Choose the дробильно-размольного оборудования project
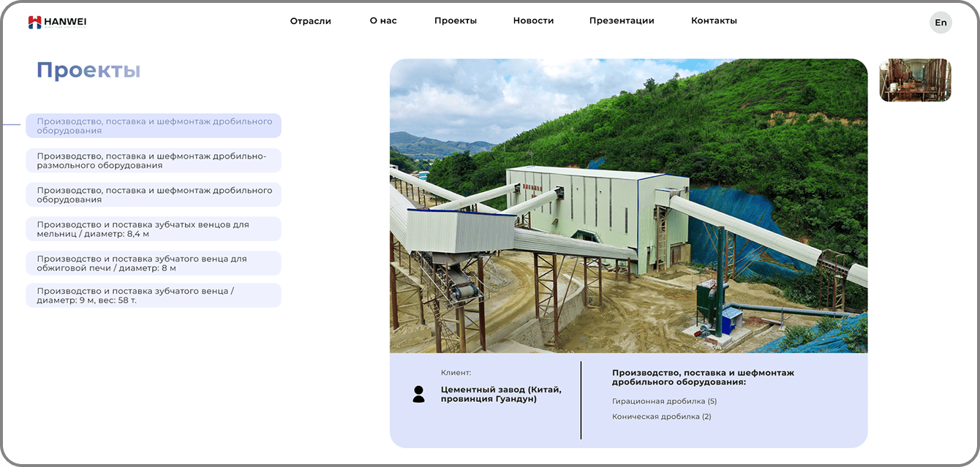This screenshot has height=467, width=980. [x=154, y=161]
